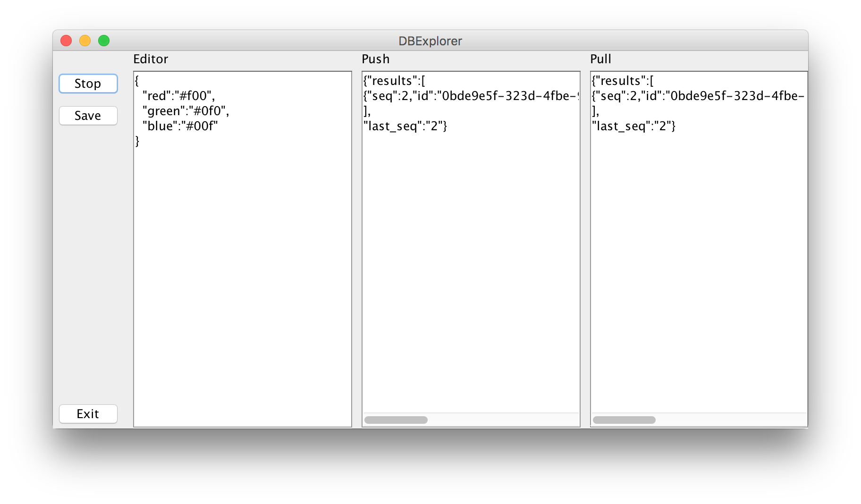Click the Editor panel label
This screenshot has height=504, width=861.
pyautogui.click(x=151, y=59)
